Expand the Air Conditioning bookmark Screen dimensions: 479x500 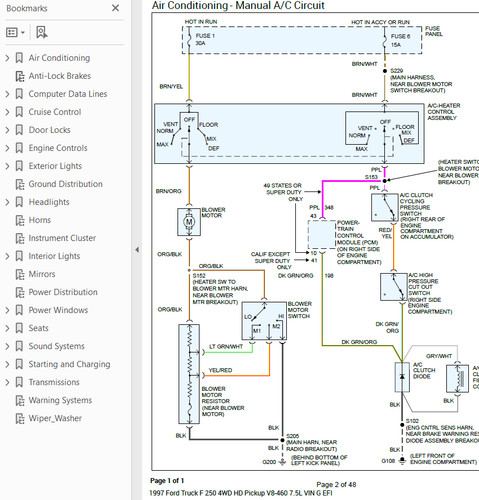pos(7,58)
